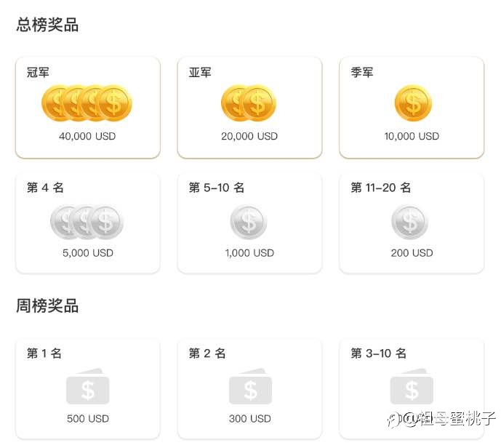This screenshot has width=501, height=448.
Task: Click the silver coin for ranks 11–20
Action: coord(410,222)
